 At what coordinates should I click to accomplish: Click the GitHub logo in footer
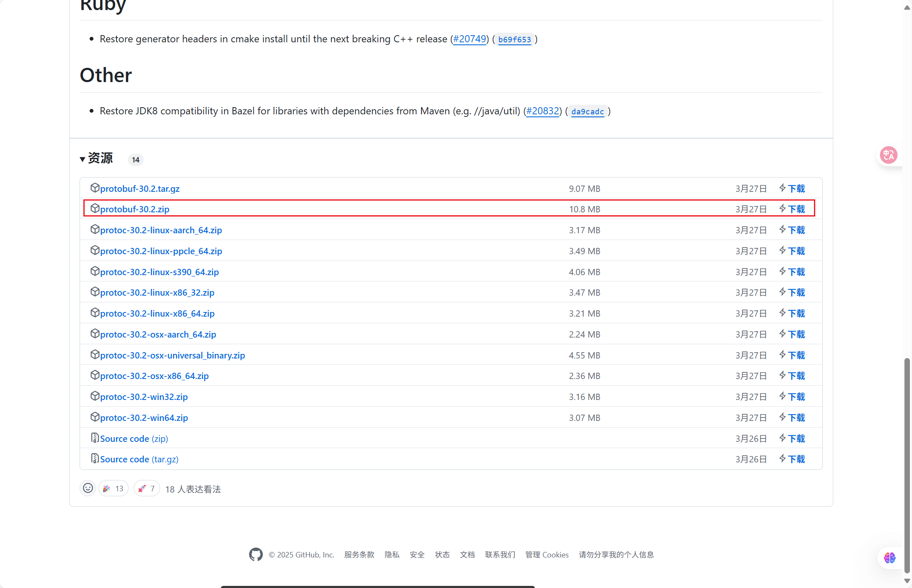coord(256,554)
